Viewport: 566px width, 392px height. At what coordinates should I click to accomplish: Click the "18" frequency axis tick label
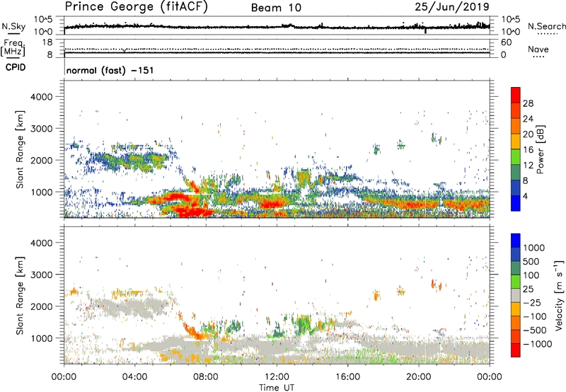click(x=47, y=42)
